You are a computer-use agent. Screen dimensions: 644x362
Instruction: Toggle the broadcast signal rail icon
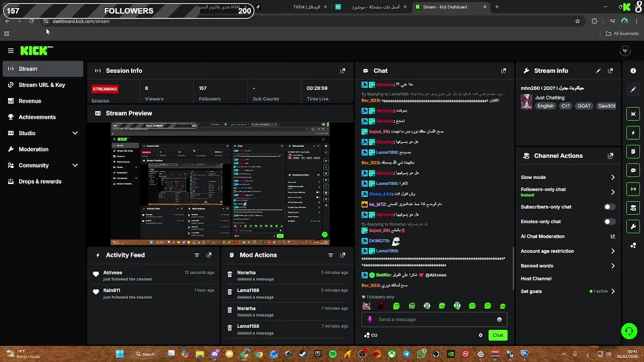(633, 189)
